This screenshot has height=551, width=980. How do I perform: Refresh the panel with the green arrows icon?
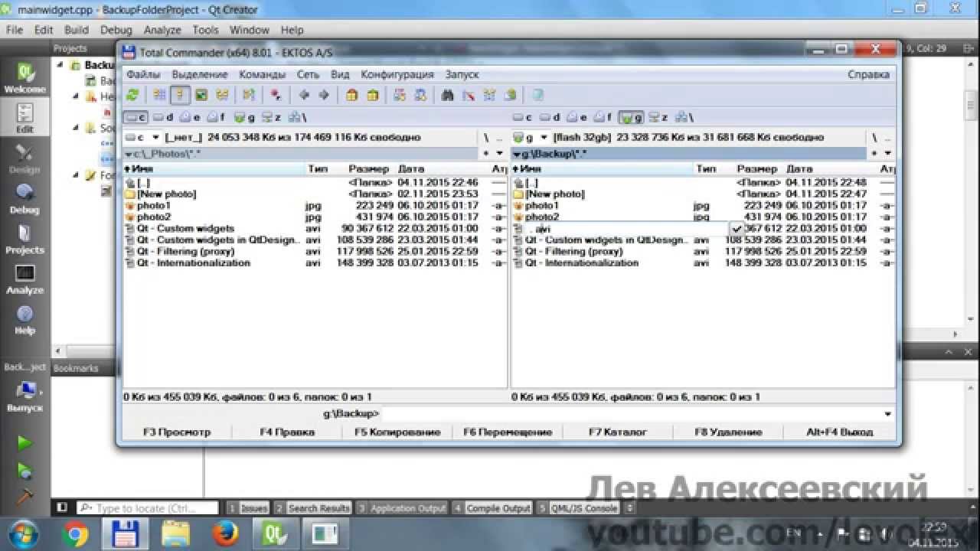click(133, 95)
